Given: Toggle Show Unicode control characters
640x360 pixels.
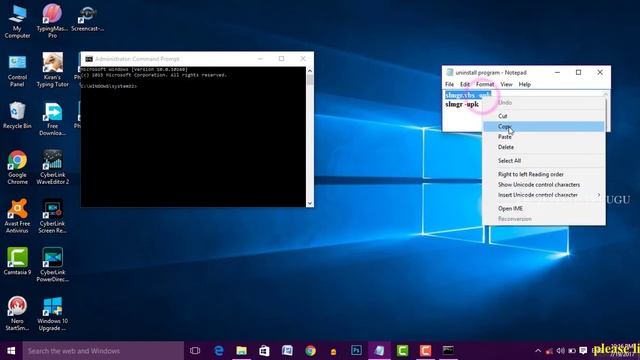Looking at the screenshot, I should 544,184.
